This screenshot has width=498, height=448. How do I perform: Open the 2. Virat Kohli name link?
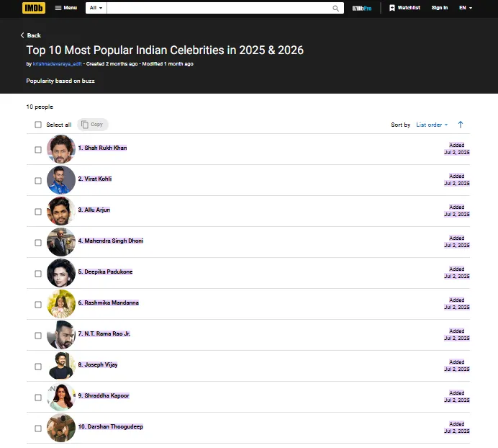coord(95,179)
